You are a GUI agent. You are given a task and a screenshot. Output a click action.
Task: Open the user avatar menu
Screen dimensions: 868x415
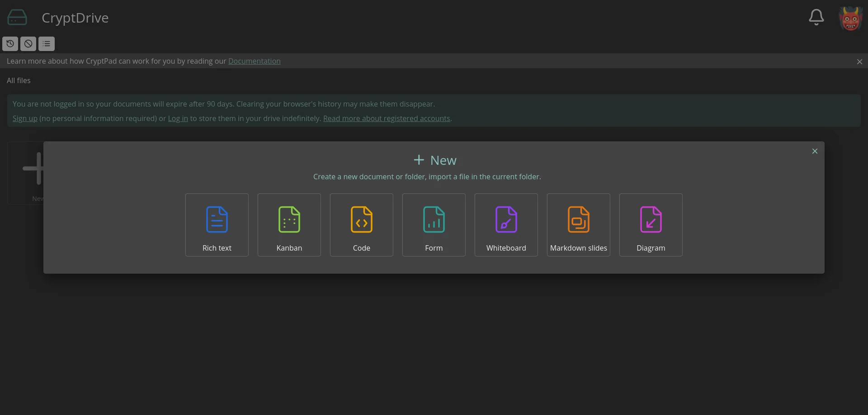[x=850, y=19]
